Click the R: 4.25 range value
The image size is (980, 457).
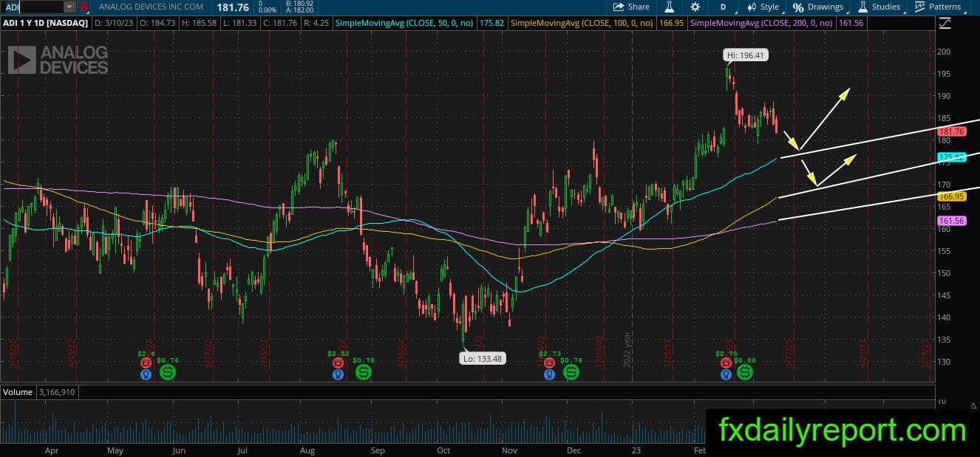click(x=316, y=24)
